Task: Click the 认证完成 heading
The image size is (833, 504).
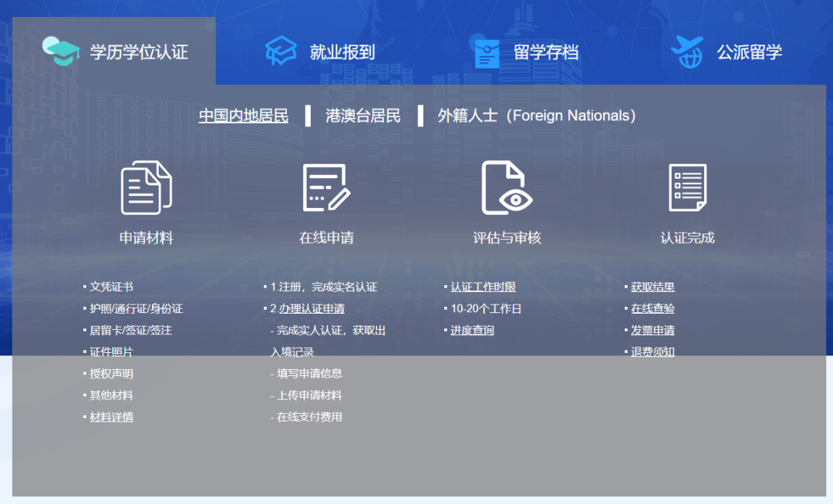Action: coord(687,237)
